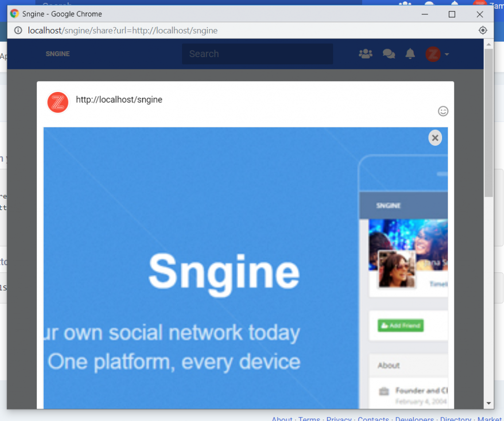Screen dimensions: 504x421
Task: Click the red Z user avatar in header
Action: (x=433, y=54)
